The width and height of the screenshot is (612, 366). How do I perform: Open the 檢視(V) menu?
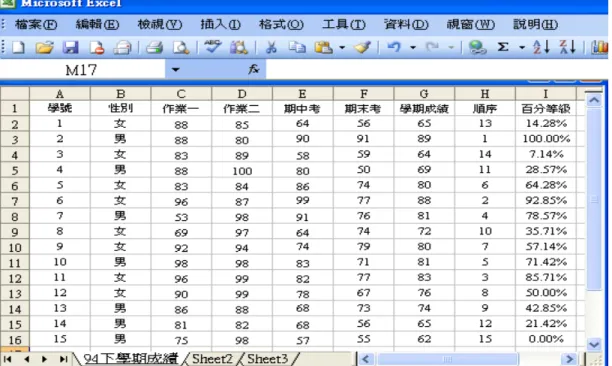(160, 25)
